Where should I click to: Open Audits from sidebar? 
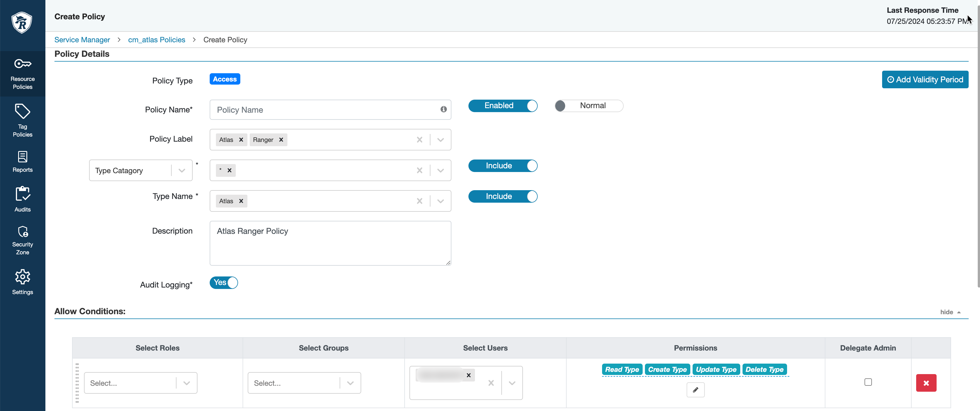pyautogui.click(x=22, y=199)
